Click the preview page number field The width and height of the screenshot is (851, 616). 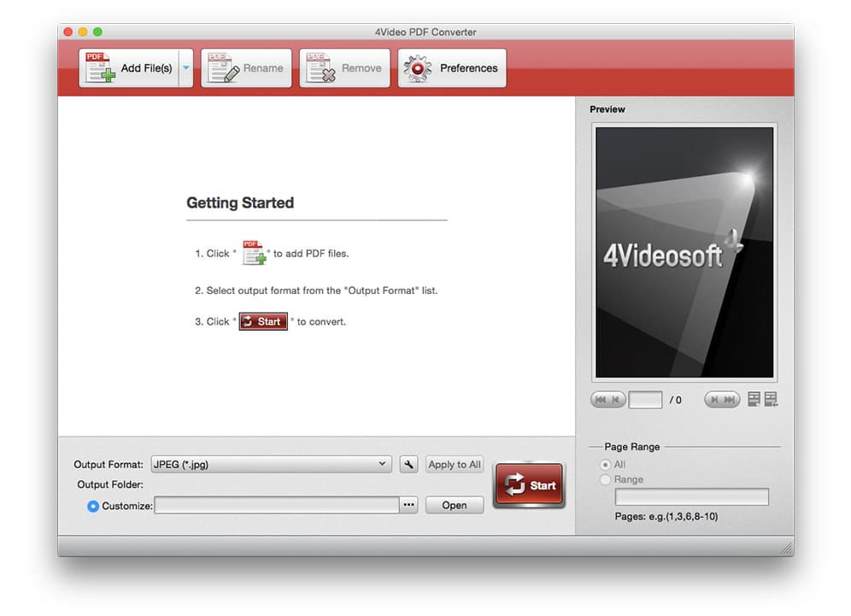645,400
